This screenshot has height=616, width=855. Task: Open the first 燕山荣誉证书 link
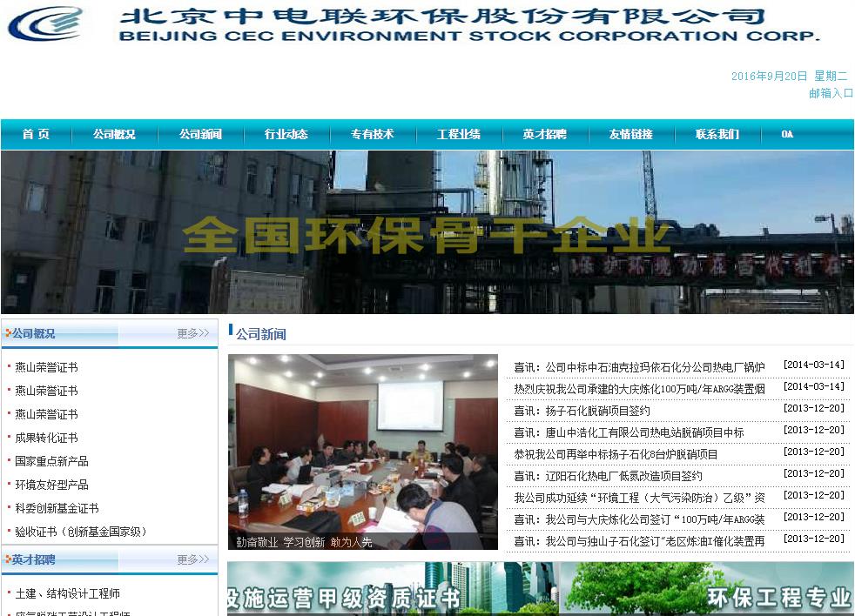point(46,367)
